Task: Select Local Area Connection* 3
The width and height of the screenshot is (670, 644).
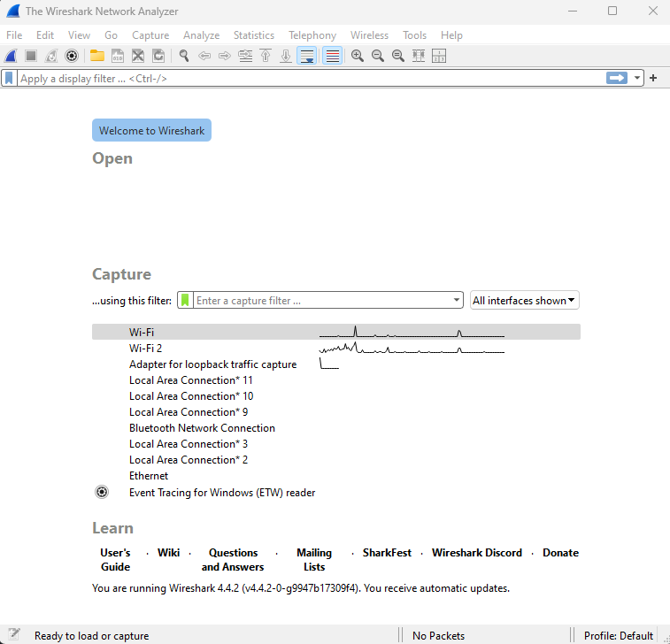Action: click(189, 444)
